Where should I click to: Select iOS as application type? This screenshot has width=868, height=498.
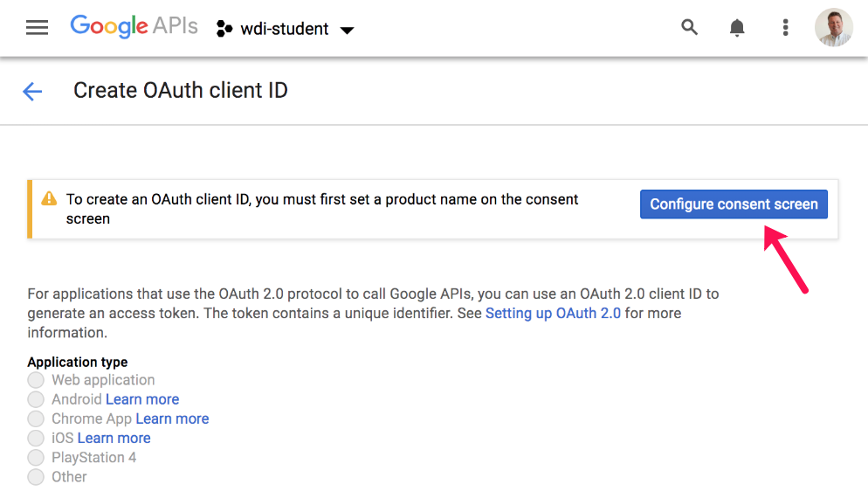pos(36,438)
